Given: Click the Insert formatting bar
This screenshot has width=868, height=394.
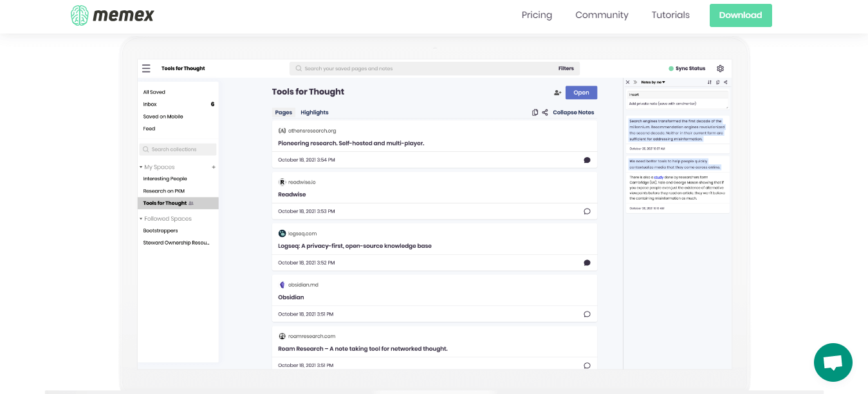Looking at the screenshot, I should (x=678, y=95).
